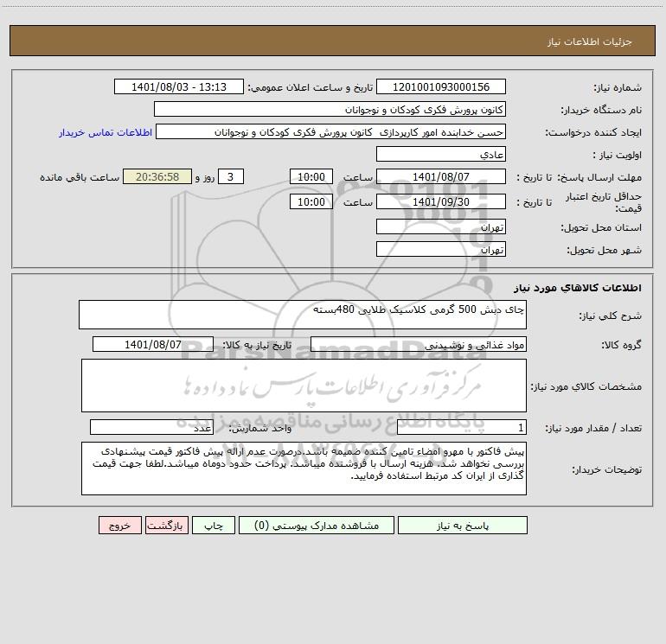The height and width of the screenshot is (644, 666).
Task: Click delivery province field 'تهران'
Action: coord(441,226)
